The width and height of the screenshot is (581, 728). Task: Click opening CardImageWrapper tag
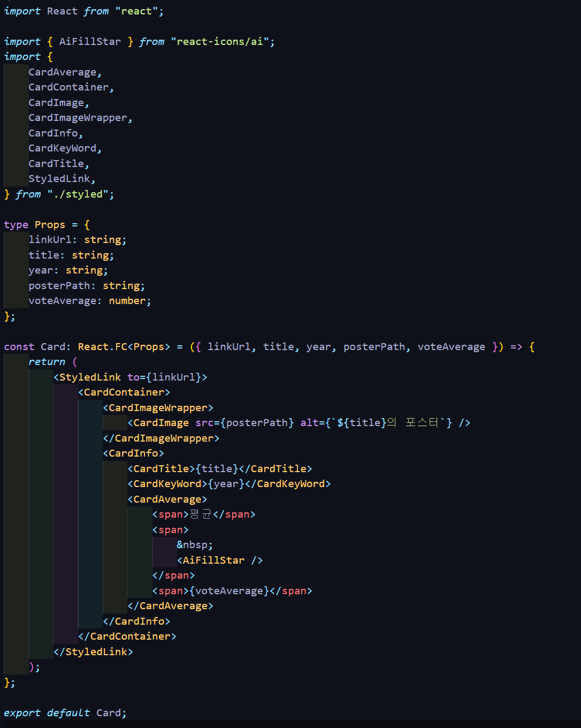pos(158,408)
